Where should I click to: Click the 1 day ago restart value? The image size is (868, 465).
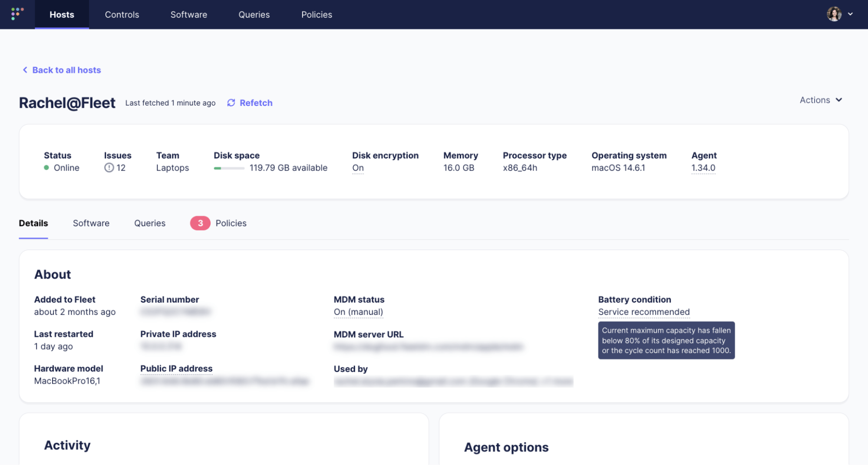(53, 346)
